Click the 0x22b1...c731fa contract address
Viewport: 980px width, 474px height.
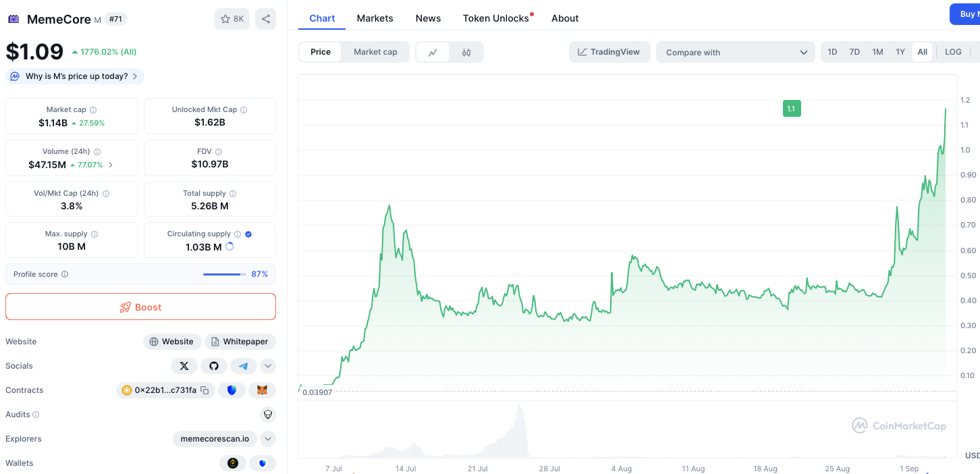pyautogui.click(x=165, y=390)
